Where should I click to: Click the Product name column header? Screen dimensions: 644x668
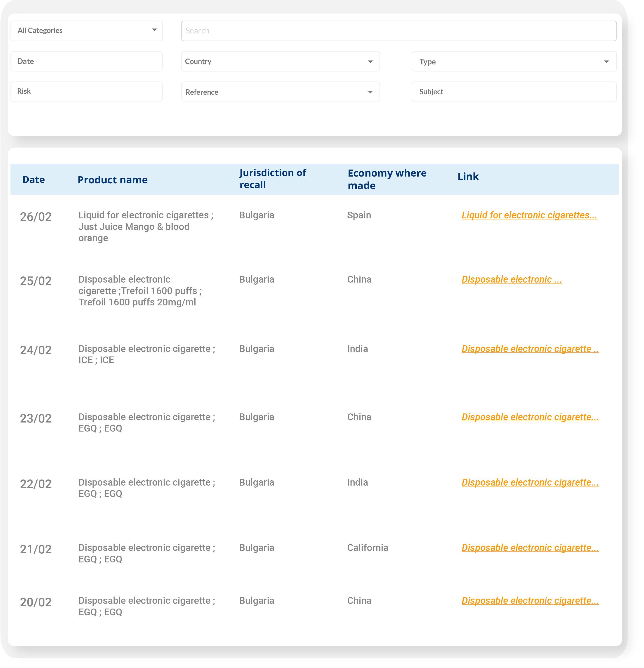(x=112, y=180)
